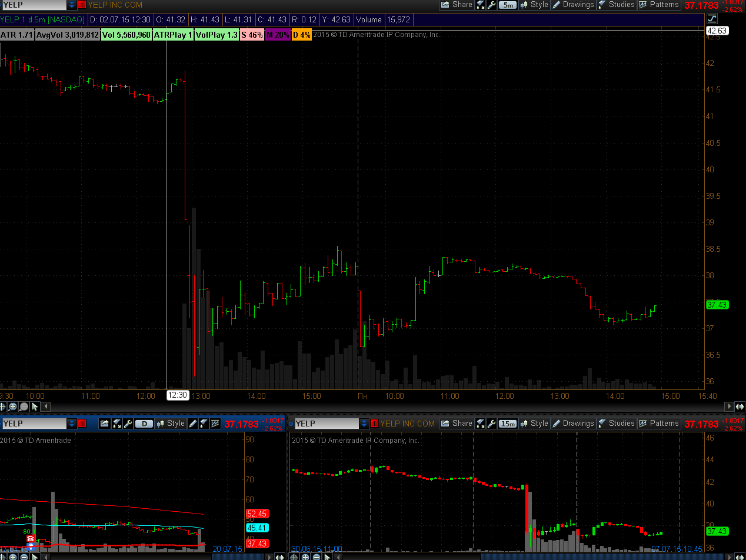The height and width of the screenshot is (560, 746).
Task: Zoom out using magnifier minus on main chart
Action: click(24, 406)
